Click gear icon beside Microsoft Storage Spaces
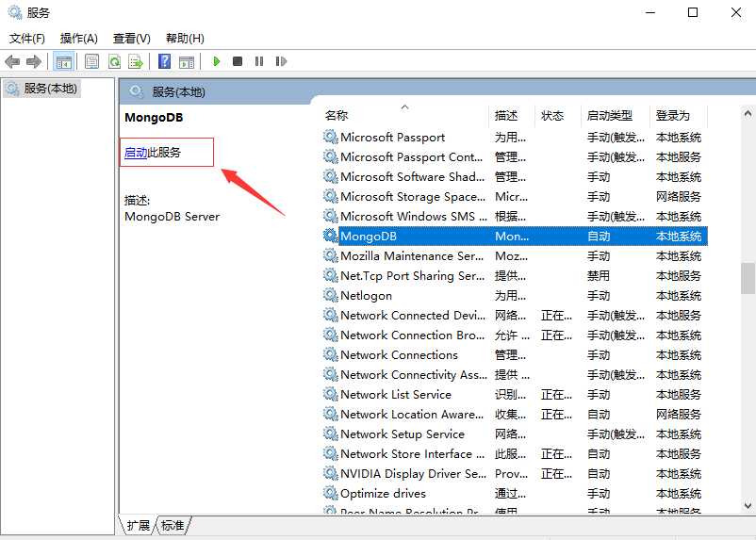 (330, 196)
